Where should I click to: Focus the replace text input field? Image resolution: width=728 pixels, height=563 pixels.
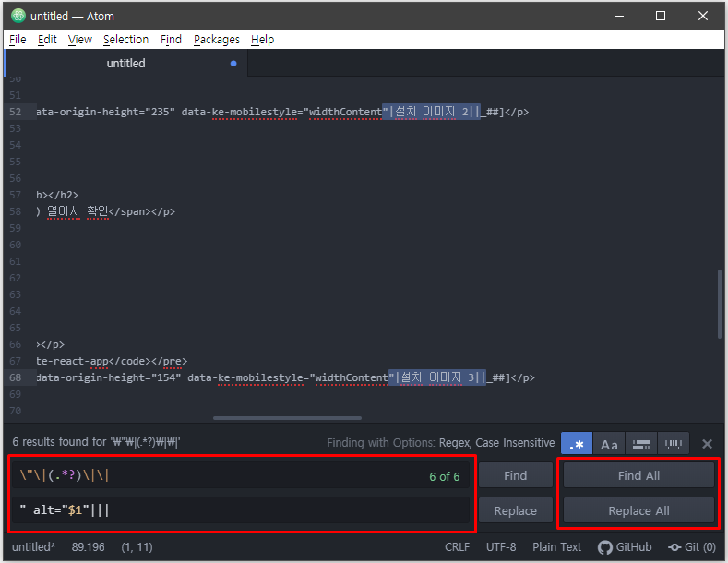tap(241, 510)
